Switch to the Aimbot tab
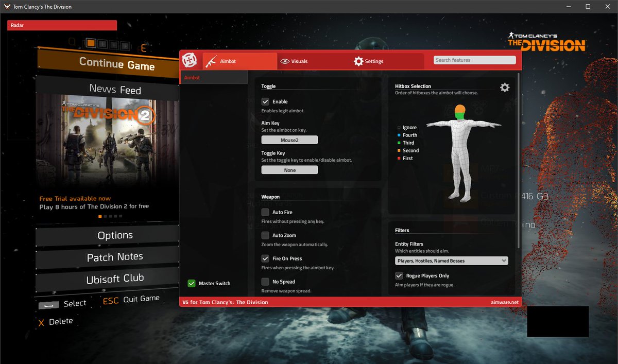 [x=239, y=61]
